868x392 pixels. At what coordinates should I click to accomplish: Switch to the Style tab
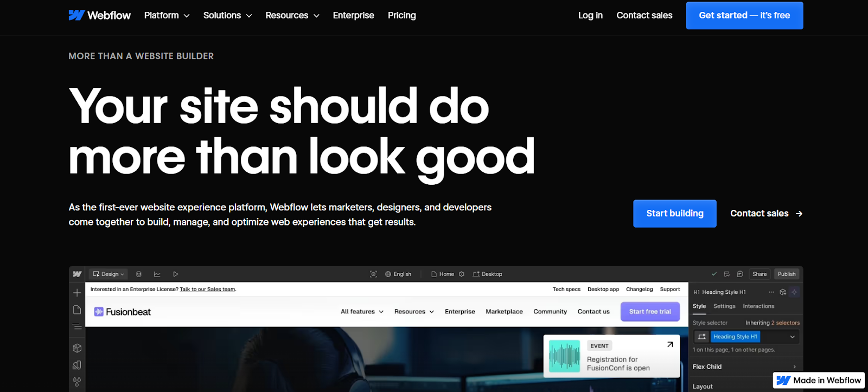(699, 306)
